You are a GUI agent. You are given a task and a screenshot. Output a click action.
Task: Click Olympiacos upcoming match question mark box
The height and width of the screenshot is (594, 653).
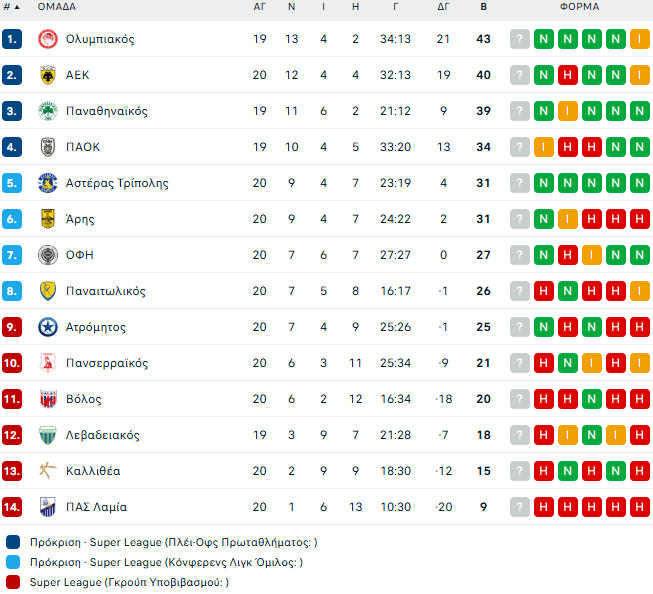pos(519,39)
